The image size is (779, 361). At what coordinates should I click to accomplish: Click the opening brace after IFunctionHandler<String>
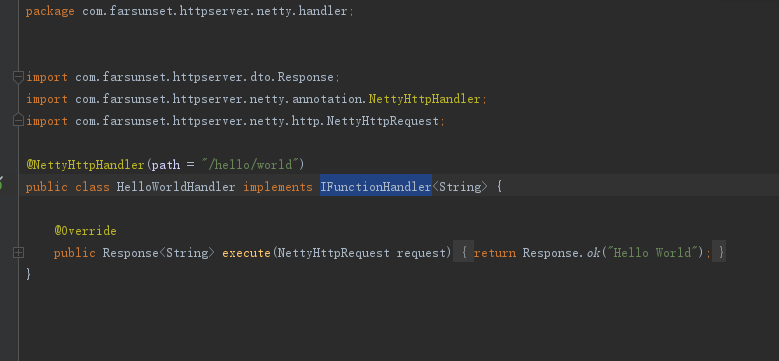(x=499, y=187)
